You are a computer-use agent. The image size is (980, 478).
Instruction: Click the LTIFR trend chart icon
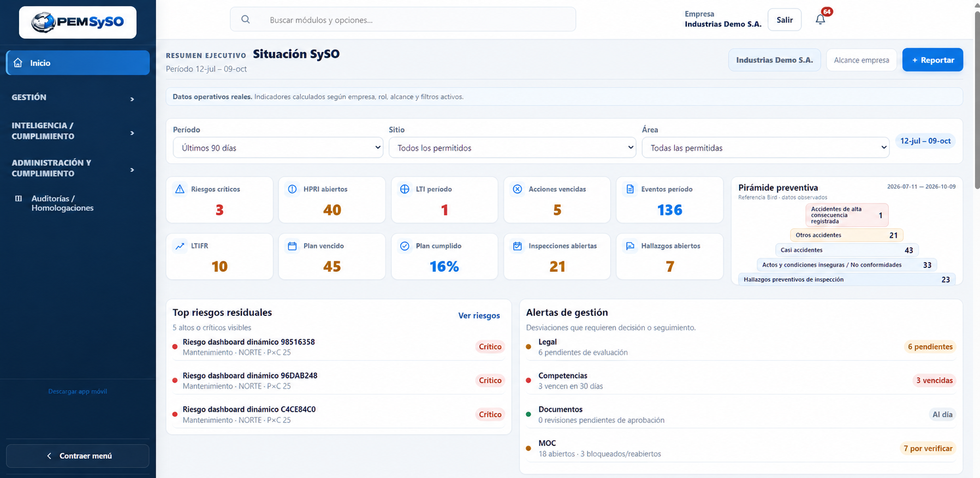click(x=180, y=246)
